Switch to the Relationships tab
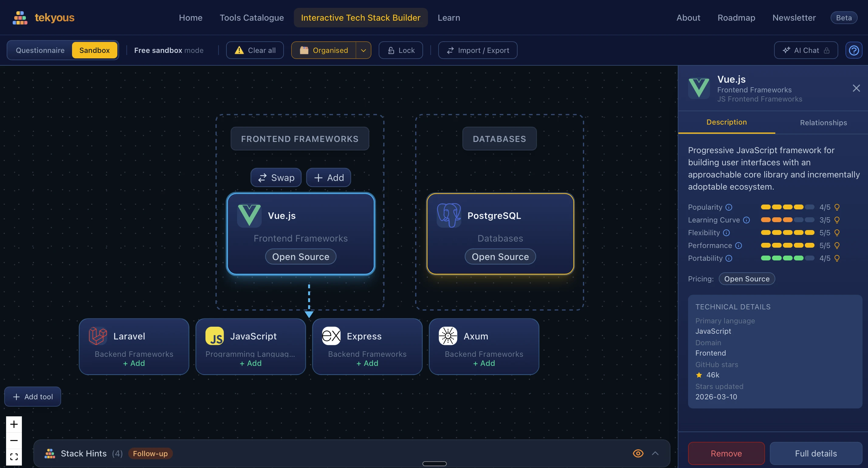The width and height of the screenshot is (868, 468). tap(823, 123)
